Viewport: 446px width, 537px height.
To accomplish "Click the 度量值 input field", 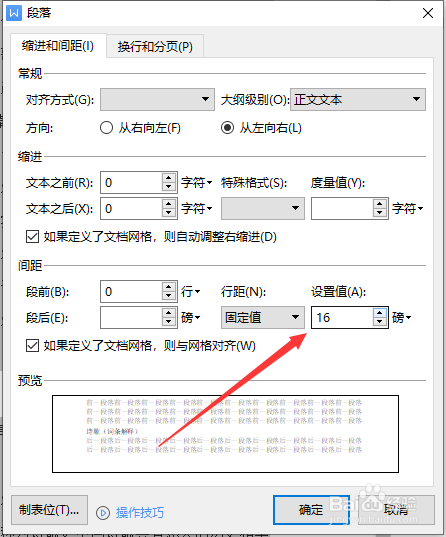I will coord(342,208).
